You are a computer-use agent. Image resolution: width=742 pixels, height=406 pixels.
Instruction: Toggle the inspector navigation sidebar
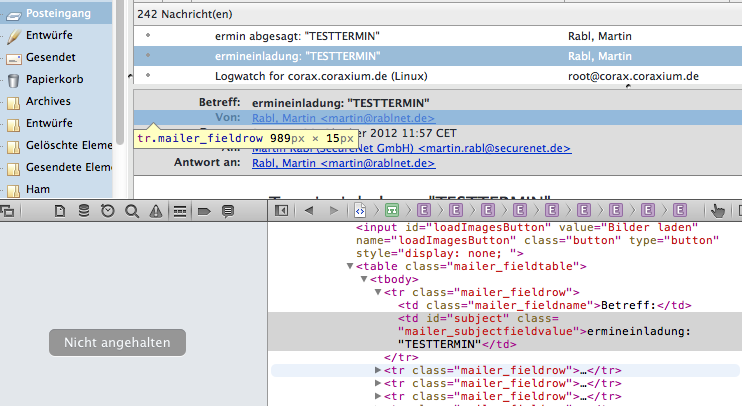click(x=282, y=211)
